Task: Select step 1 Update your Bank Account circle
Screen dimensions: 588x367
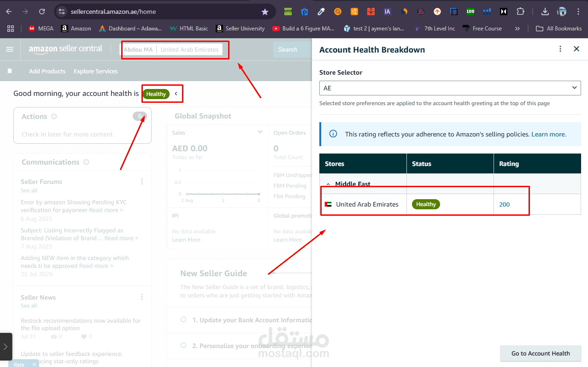Action: 183,320
